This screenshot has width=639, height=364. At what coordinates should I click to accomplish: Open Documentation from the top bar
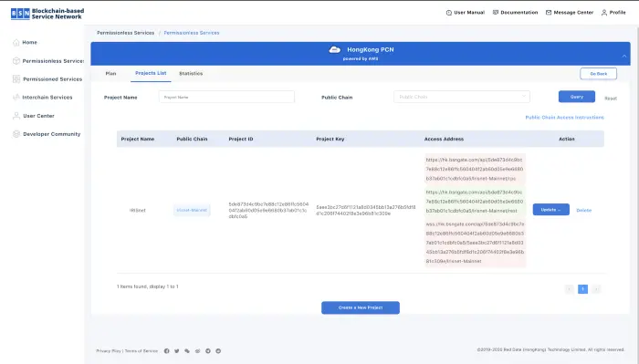pyautogui.click(x=516, y=13)
